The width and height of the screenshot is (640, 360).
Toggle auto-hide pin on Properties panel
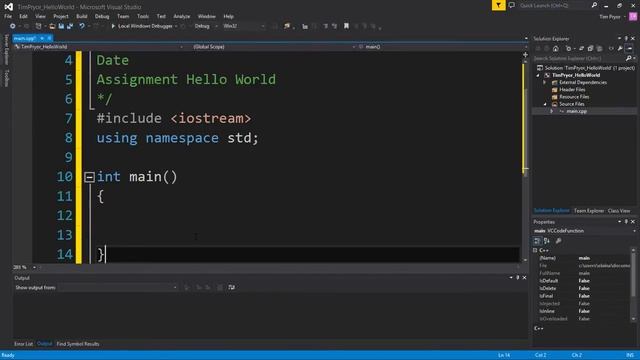[x=626, y=222]
